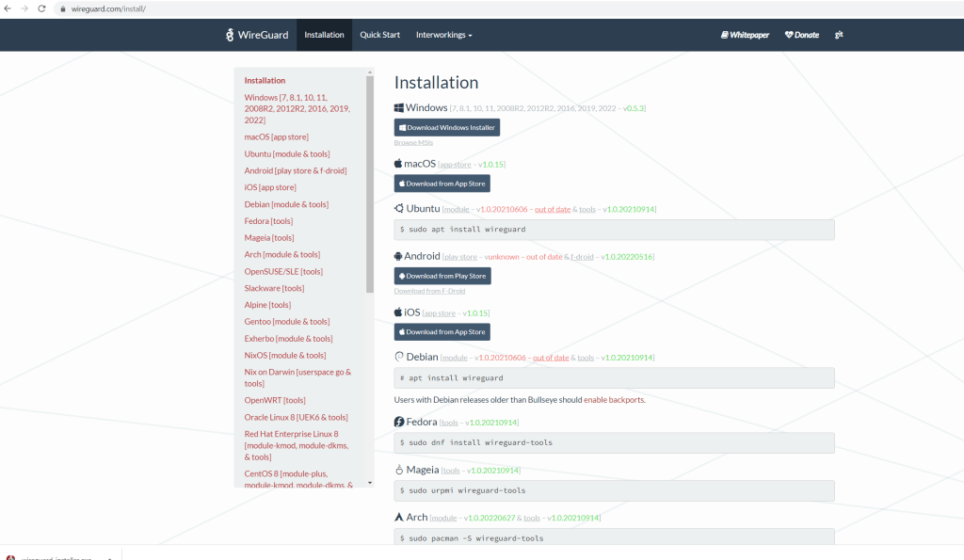
Task: Click the Android robot icon
Action: click(x=398, y=256)
